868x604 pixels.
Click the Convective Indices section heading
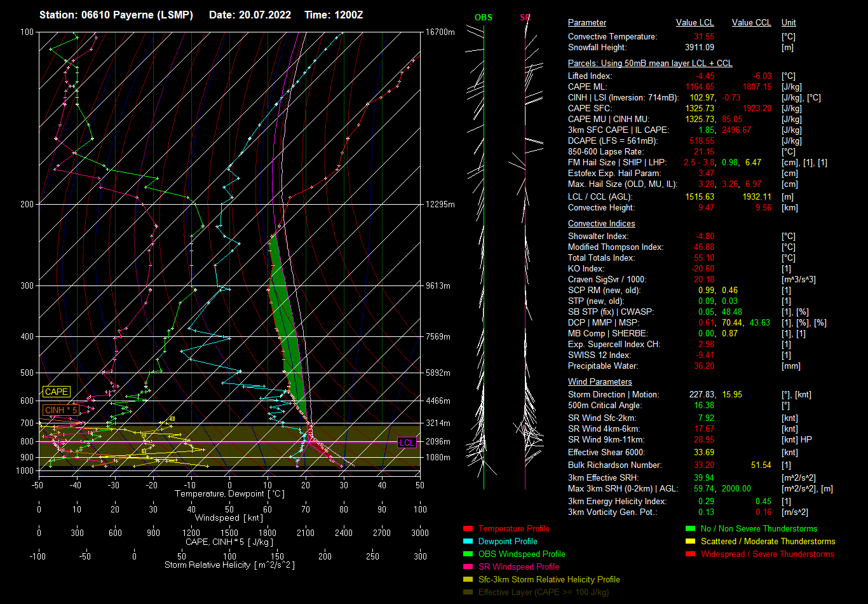pos(601,224)
